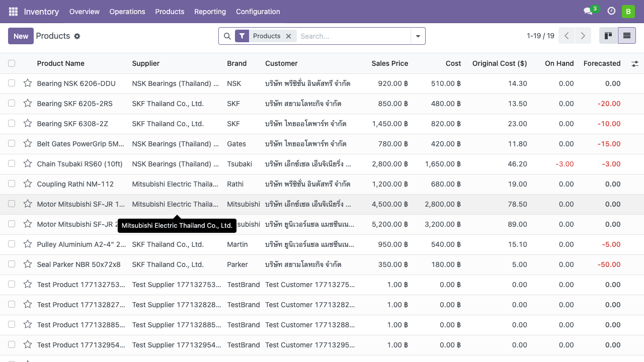
Task: Open the Reporting menu
Action: click(210, 12)
